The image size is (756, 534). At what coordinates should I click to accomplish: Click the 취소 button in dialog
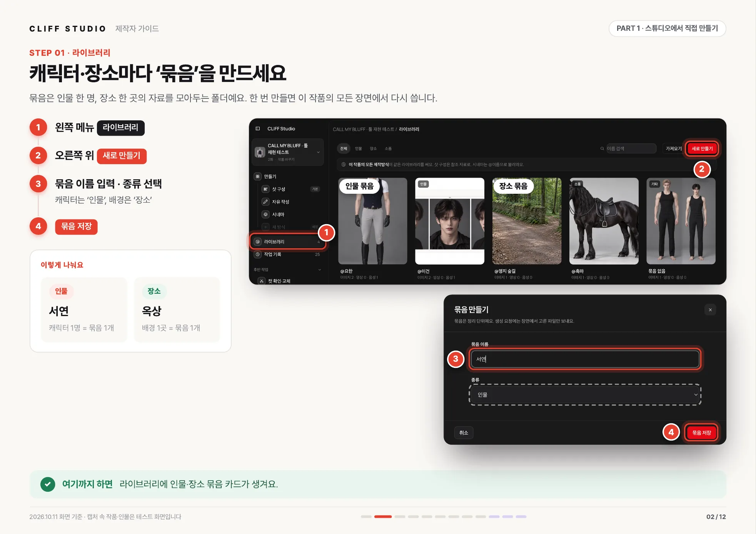[x=464, y=433]
